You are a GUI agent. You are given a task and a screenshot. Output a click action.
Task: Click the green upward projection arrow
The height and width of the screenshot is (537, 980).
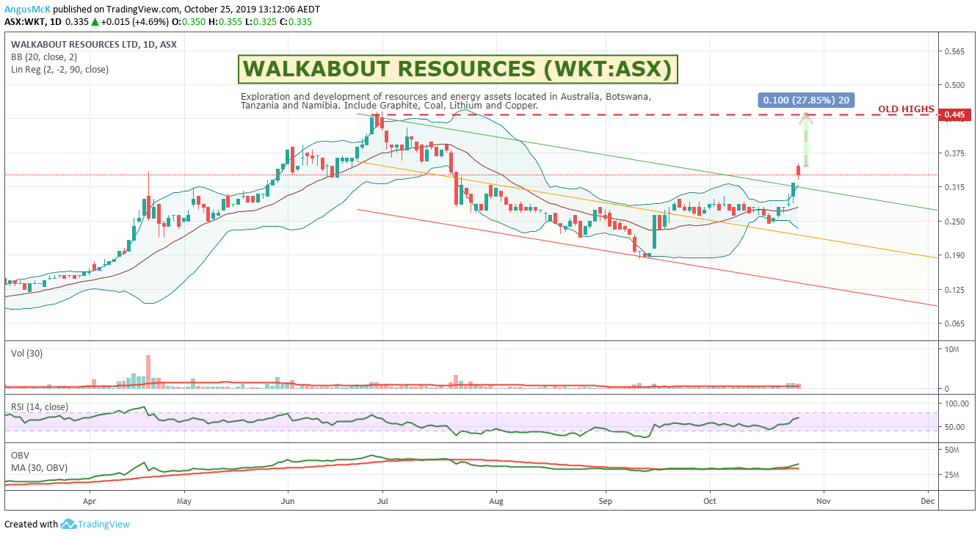[x=806, y=139]
